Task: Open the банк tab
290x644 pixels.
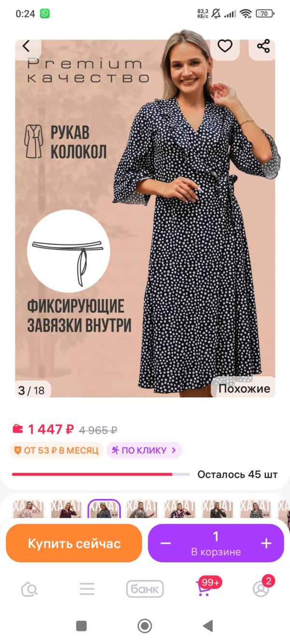Action: click(x=145, y=589)
